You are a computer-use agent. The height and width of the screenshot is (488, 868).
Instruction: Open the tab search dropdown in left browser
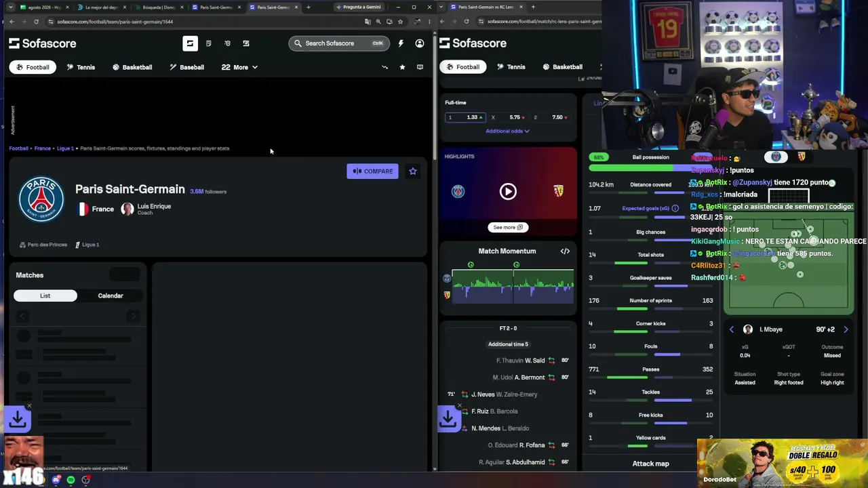point(12,7)
